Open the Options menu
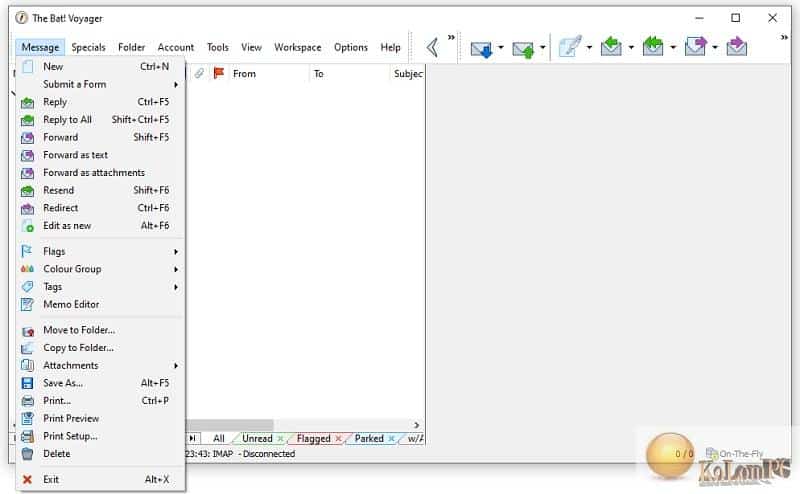This screenshot has width=800, height=494. (x=351, y=47)
